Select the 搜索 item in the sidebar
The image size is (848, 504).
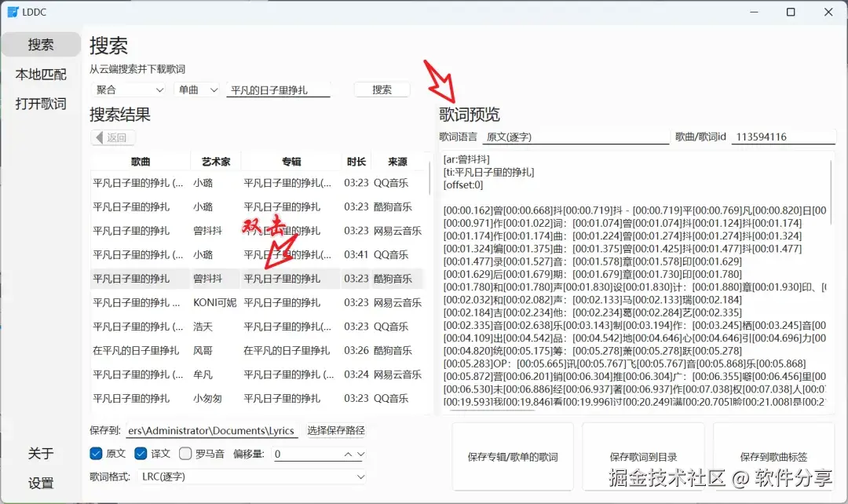click(x=41, y=44)
